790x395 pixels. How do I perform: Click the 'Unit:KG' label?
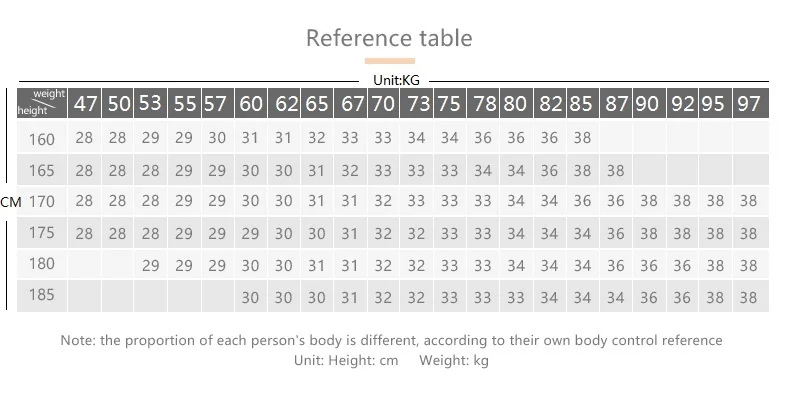tap(396, 80)
